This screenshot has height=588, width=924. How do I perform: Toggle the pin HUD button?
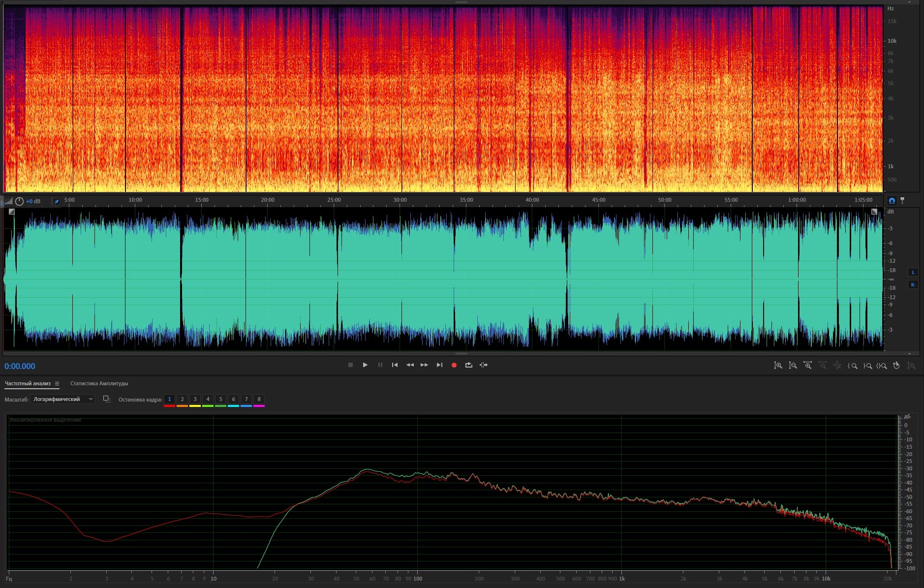(56, 202)
